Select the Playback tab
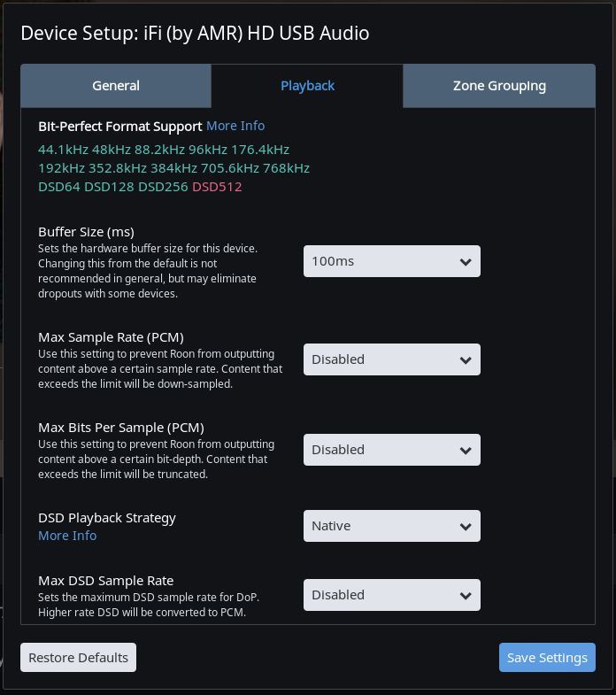The height and width of the screenshot is (695, 616). [307, 86]
